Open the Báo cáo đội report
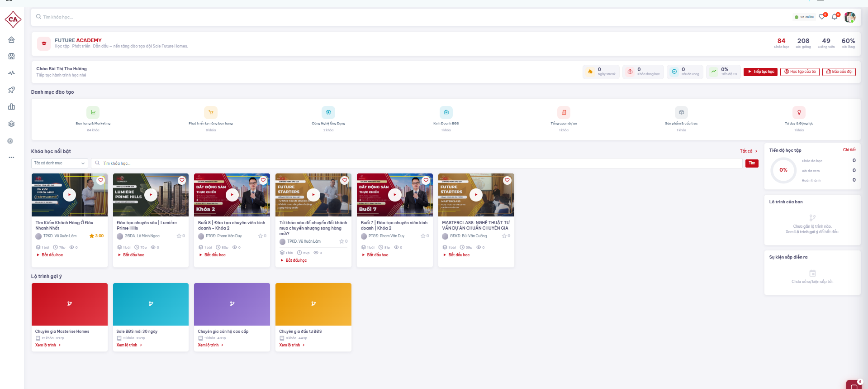 tap(839, 72)
